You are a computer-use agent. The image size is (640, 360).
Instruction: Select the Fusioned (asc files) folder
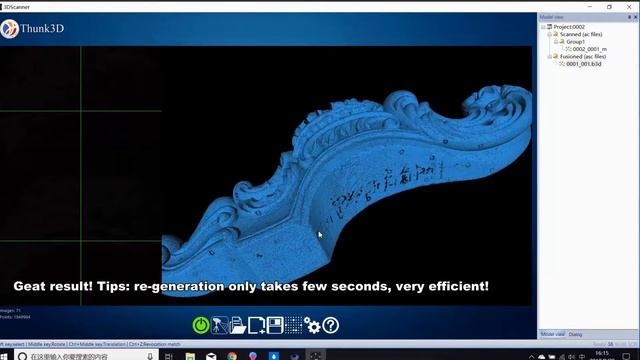click(x=583, y=56)
